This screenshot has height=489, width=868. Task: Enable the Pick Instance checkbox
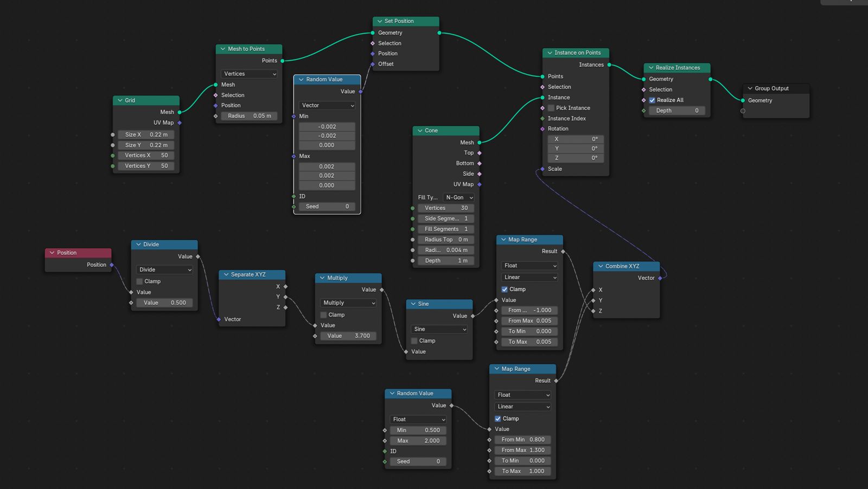pos(551,108)
